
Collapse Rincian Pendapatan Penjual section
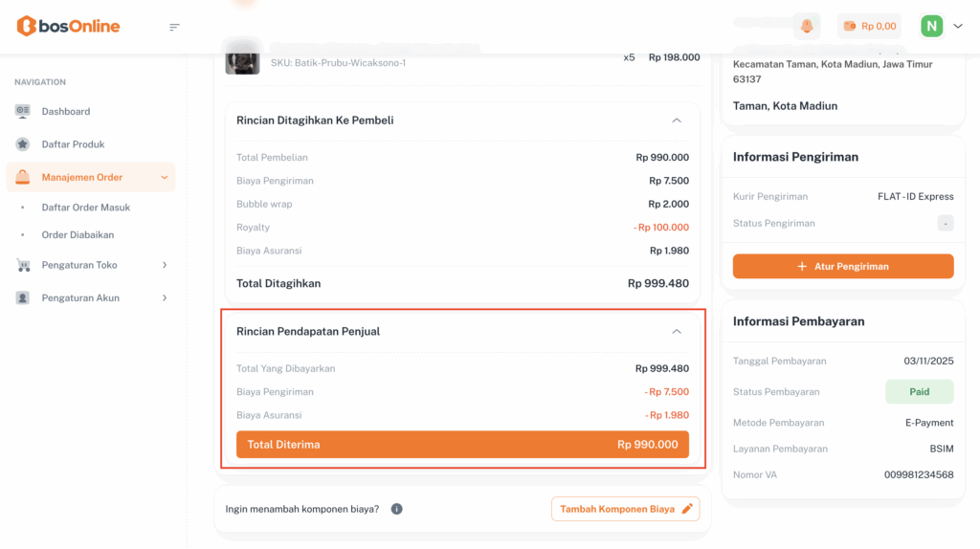click(677, 331)
